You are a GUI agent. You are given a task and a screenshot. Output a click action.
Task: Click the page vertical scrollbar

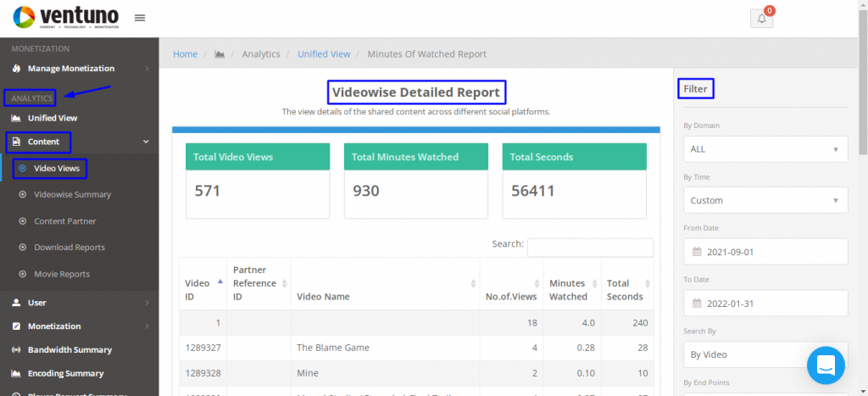tap(863, 83)
